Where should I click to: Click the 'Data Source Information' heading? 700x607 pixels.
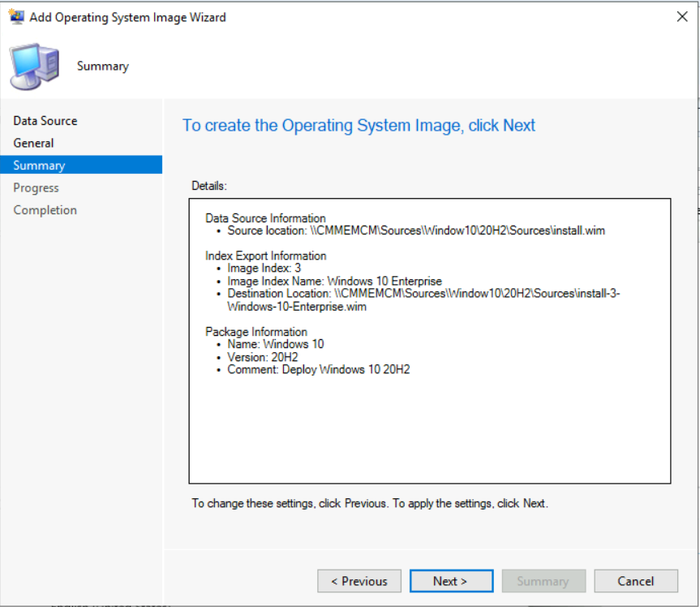pyautogui.click(x=265, y=218)
